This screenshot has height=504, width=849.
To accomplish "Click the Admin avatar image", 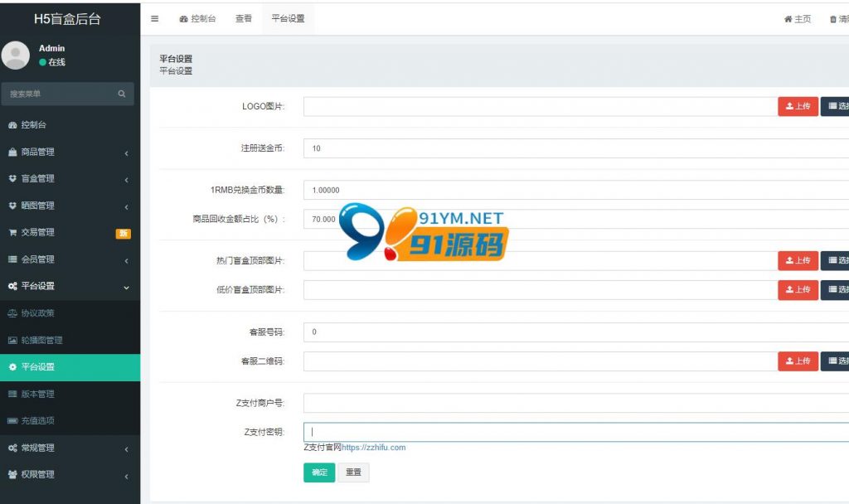I will [16, 56].
